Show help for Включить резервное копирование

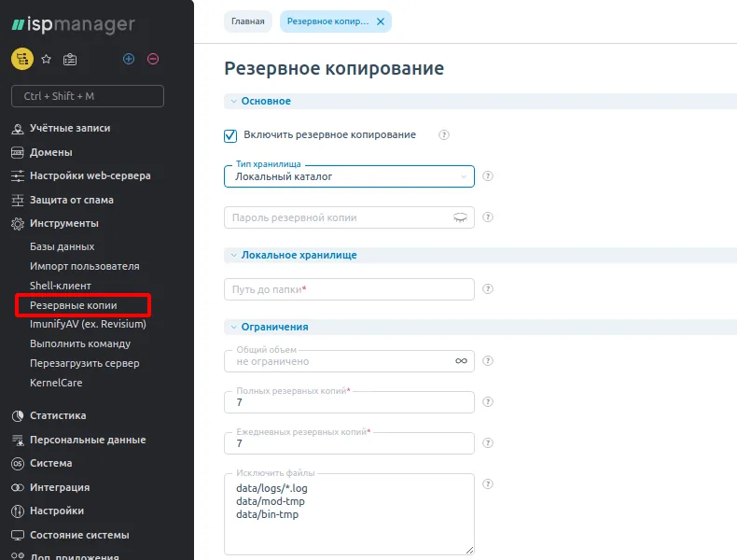coord(444,135)
